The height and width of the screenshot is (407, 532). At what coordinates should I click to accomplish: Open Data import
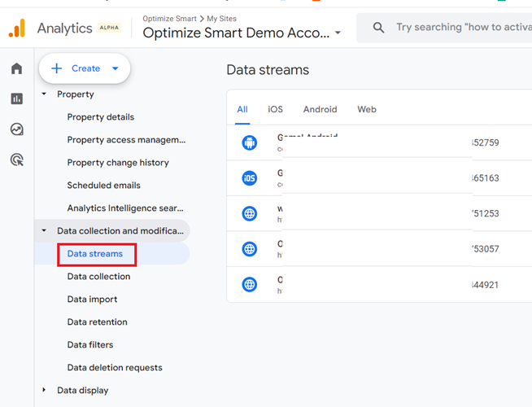click(92, 299)
